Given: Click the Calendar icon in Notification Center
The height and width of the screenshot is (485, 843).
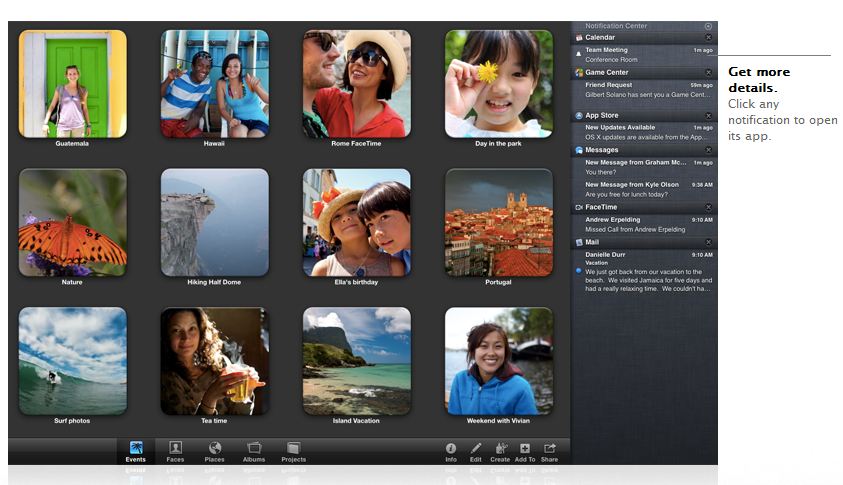Looking at the screenshot, I should click(579, 38).
